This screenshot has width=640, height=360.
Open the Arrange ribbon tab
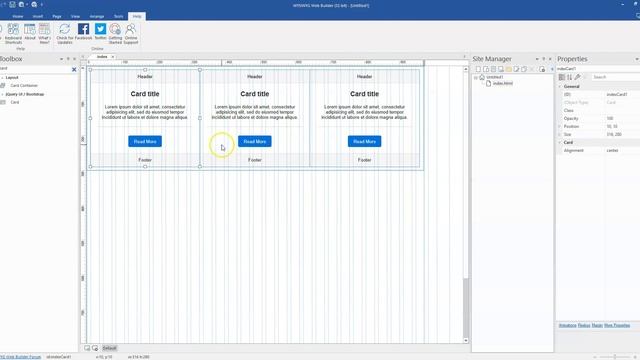97,16
